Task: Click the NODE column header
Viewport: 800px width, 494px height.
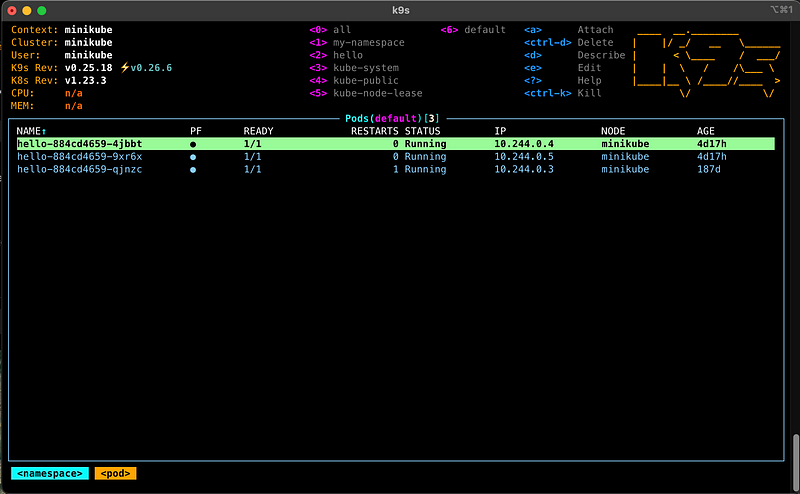Action: (613, 131)
